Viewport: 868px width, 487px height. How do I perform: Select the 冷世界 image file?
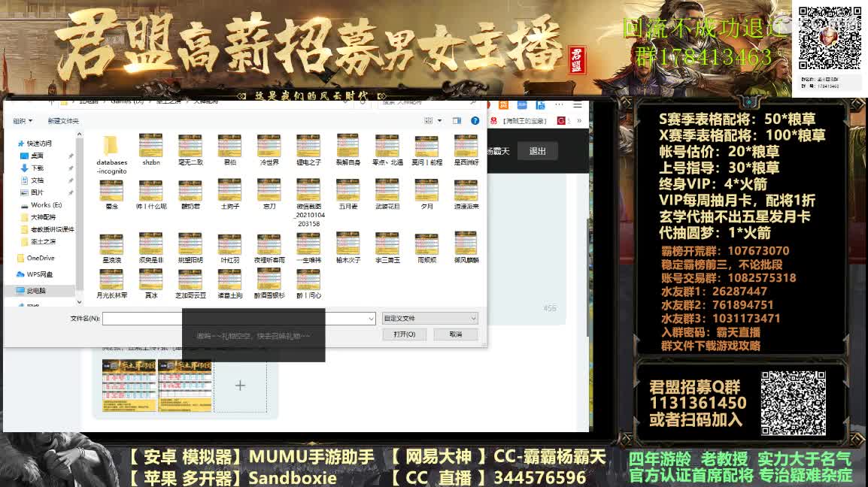(269, 150)
